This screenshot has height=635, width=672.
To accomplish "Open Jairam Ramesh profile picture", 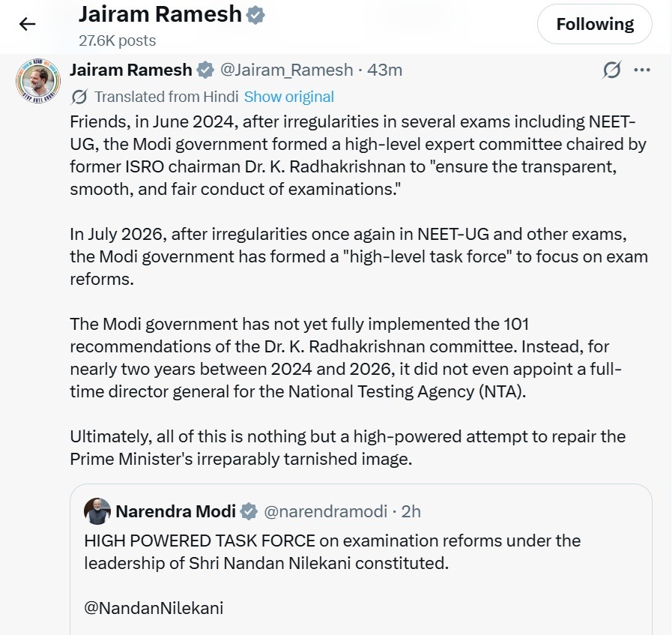I will click(38, 81).
